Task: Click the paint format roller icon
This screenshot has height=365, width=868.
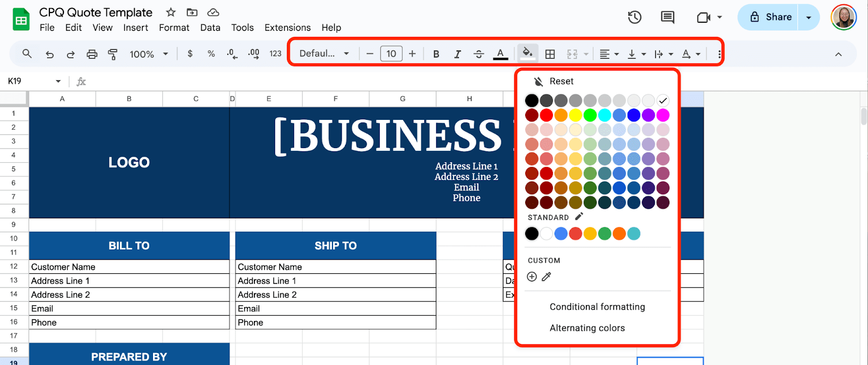Action: click(113, 54)
